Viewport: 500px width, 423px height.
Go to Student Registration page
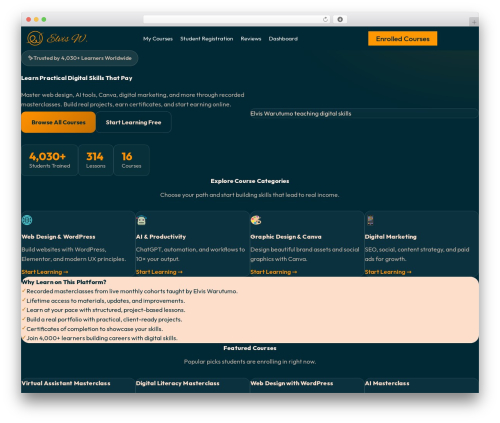tap(207, 39)
